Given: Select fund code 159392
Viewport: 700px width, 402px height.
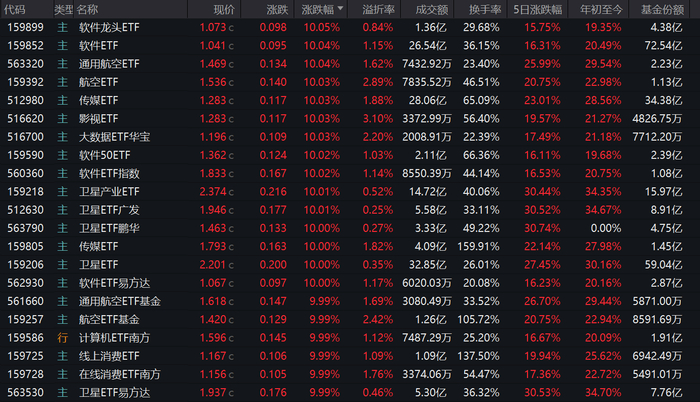Looking at the screenshot, I should click(x=25, y=82).
